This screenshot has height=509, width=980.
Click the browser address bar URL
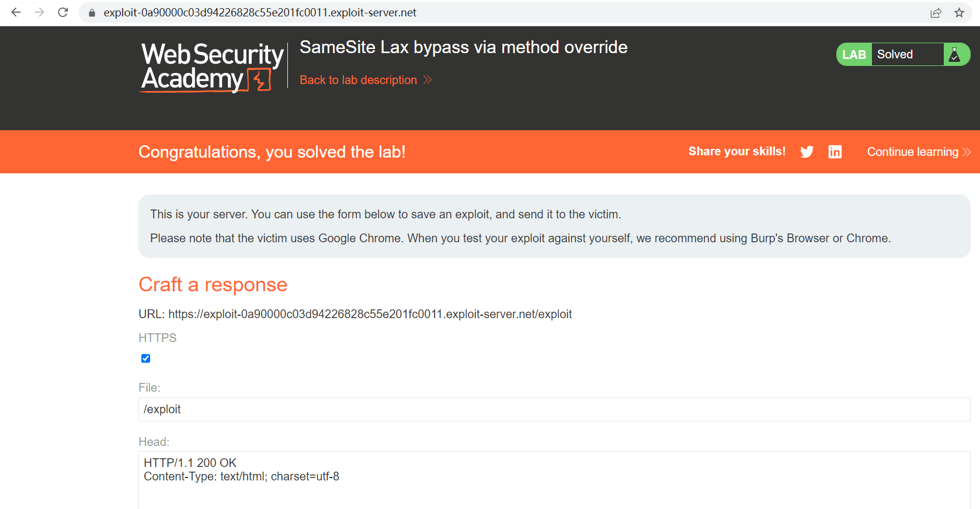tap(260, 13)
